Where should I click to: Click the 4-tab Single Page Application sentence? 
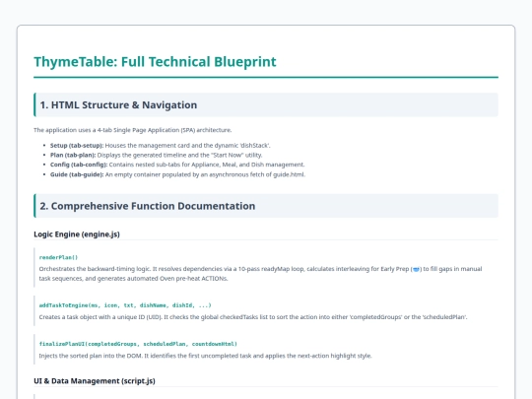coord(133,130)
